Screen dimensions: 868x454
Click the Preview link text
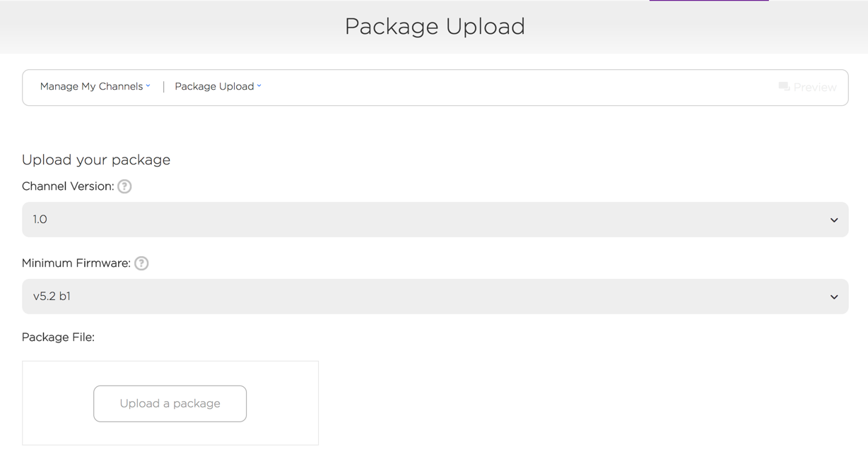pyautogui.click(x=815, y=88)
